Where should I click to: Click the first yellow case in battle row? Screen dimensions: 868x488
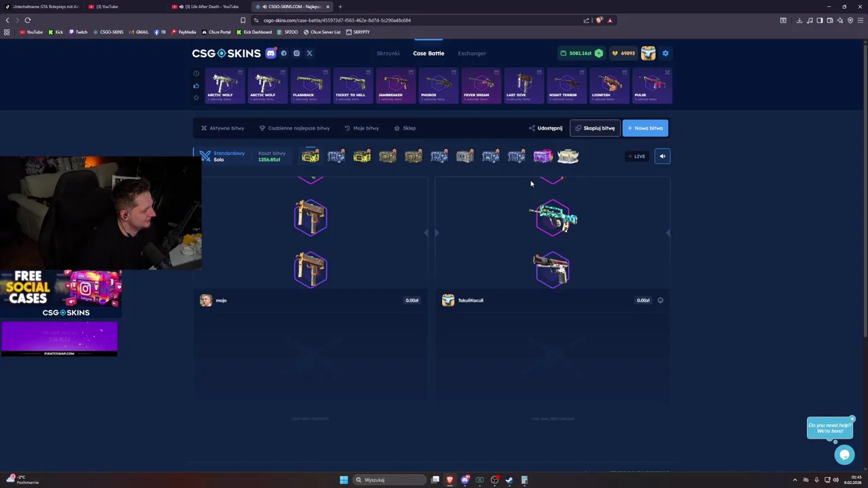pos(310,157)
